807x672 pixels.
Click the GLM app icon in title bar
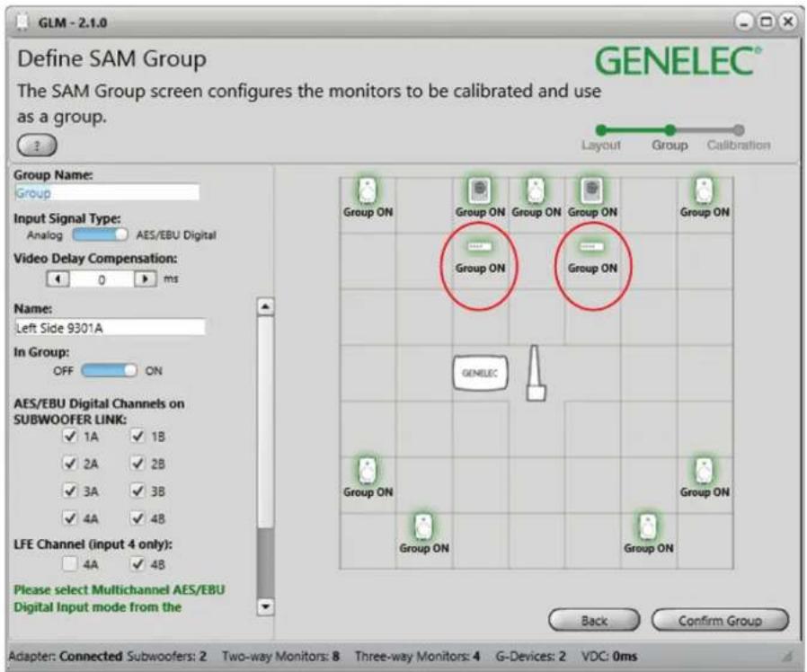(22, 22)
